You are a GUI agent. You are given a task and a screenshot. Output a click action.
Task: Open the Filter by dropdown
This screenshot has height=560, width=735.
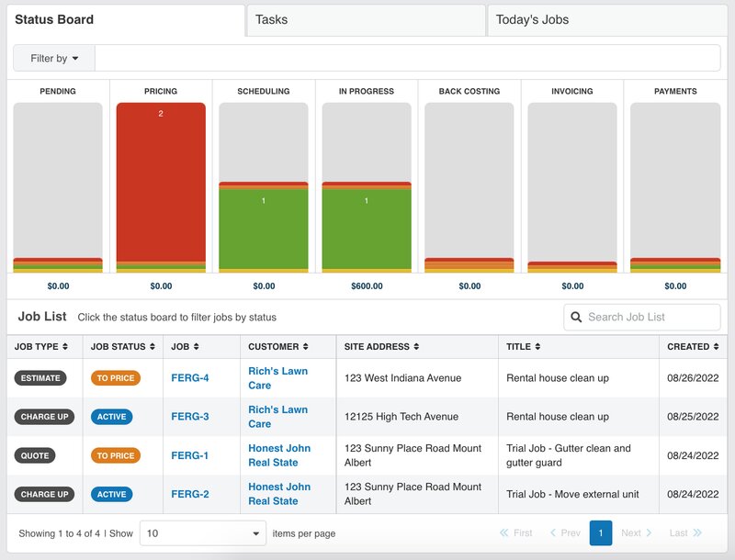54,58
